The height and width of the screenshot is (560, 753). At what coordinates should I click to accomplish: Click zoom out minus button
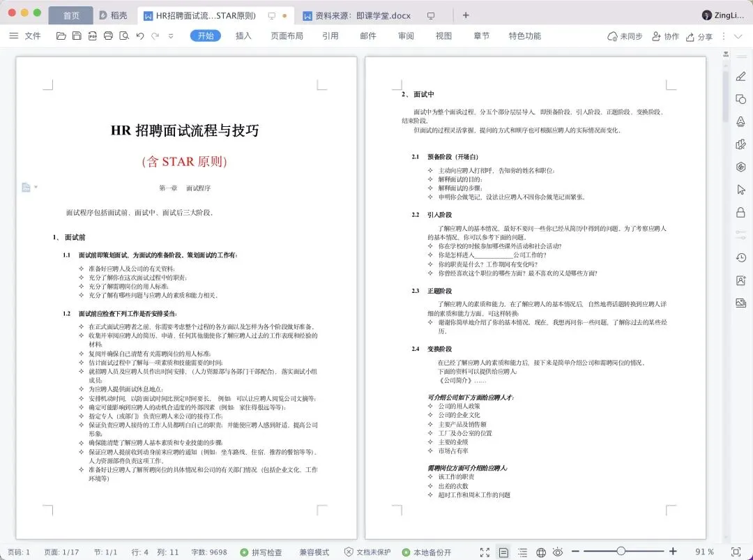[x=575, y=552]
